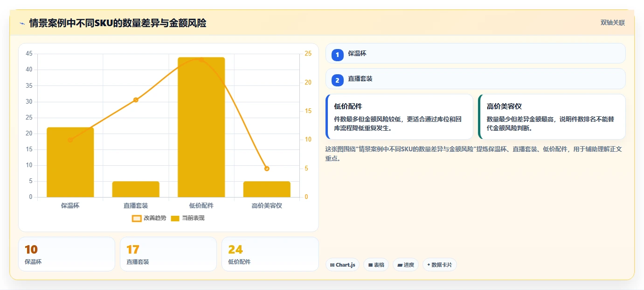Viewport: 644px width, 290px height.
Task: Click the x-axis label 低价配件
Action: click(x=201, y=205)
